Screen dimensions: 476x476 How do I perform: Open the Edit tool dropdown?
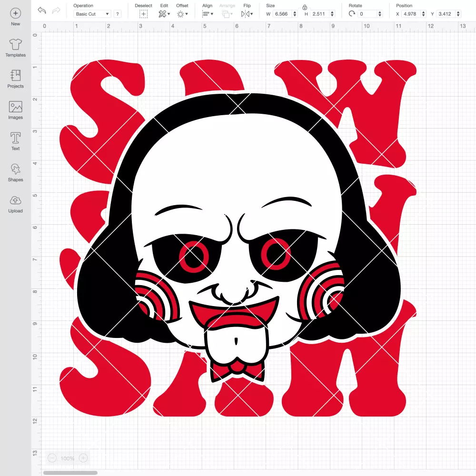pos(164,14)
